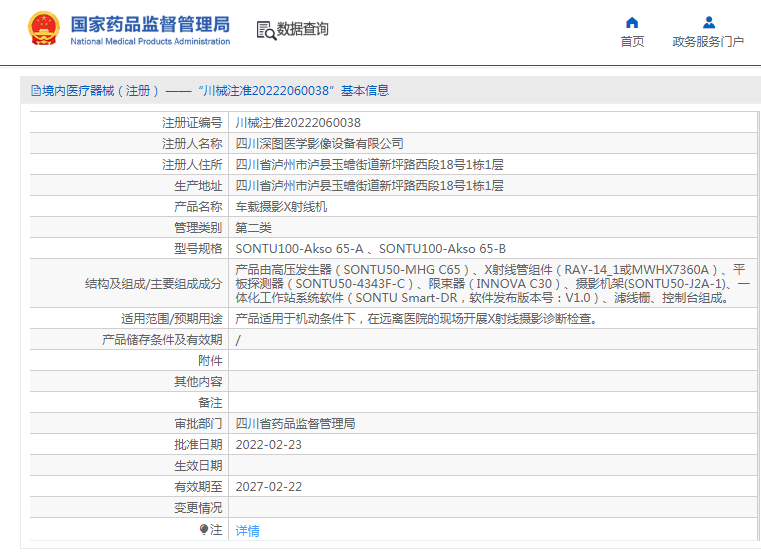Select 四川深图医学影像设备有限公司 cell
The height and width of the screenshot is (552, 761).
[x=319, y=144]
